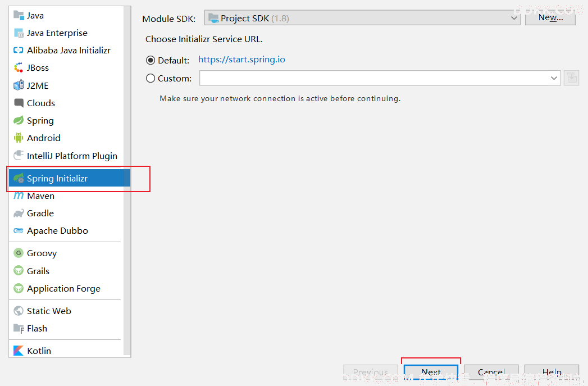Image resolution: width=588 pixels, height=386 pixels.
Task: Expand the Custom URL dropdown arrow
Action: click(554, 78)
